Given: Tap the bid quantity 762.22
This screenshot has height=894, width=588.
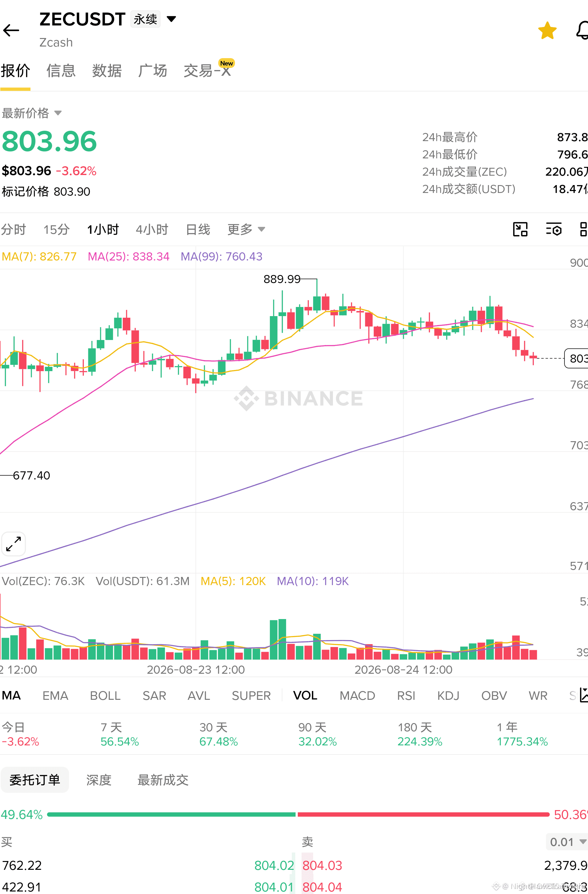Looking at the screenshot, I should pos(22,865).
